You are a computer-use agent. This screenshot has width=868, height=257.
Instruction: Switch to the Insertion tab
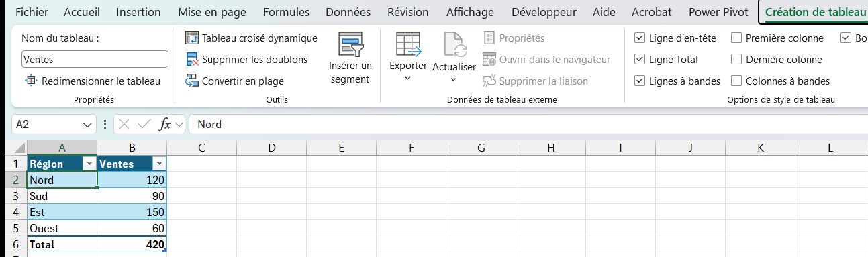(138, 12)
